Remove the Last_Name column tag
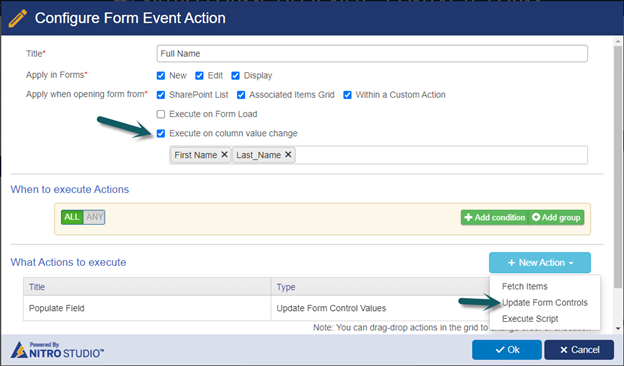This screenshot has height=366, width=624. pos(288,154)
